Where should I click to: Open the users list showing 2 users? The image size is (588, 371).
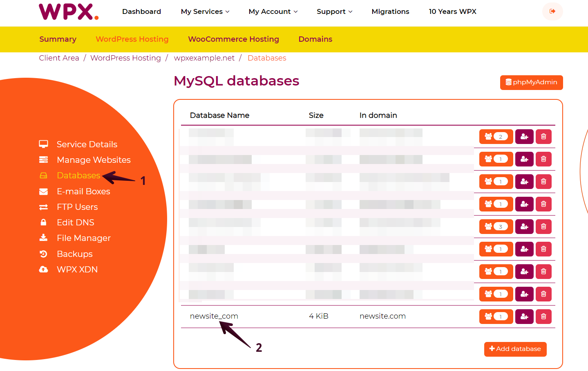pos(496,137)
